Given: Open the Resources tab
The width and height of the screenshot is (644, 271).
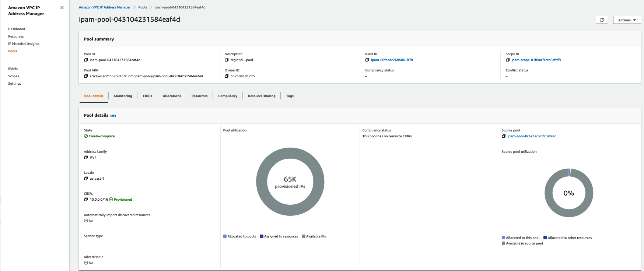Looking at the screenshot, I should click(199, 96).
